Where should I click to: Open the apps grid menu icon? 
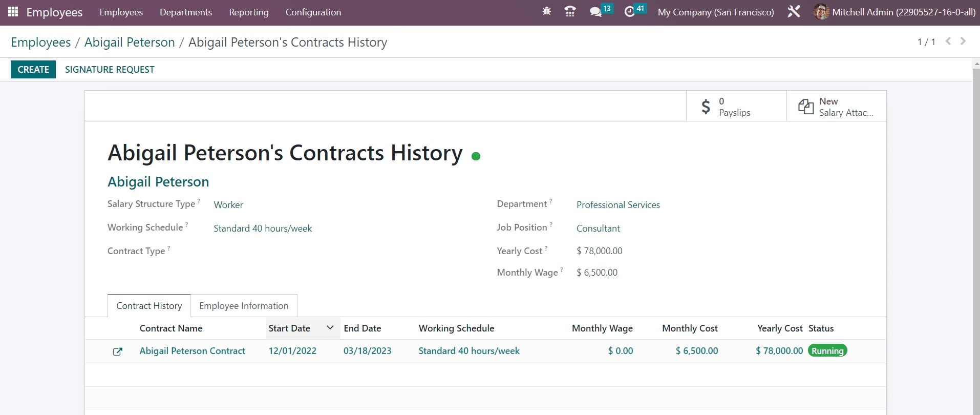13,12
